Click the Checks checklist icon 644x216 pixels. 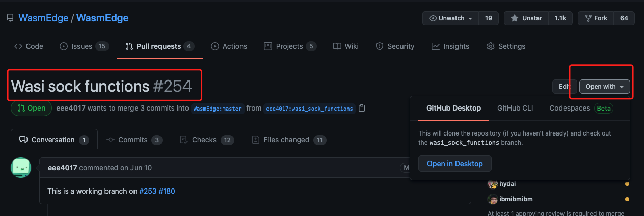coord(184,140)
